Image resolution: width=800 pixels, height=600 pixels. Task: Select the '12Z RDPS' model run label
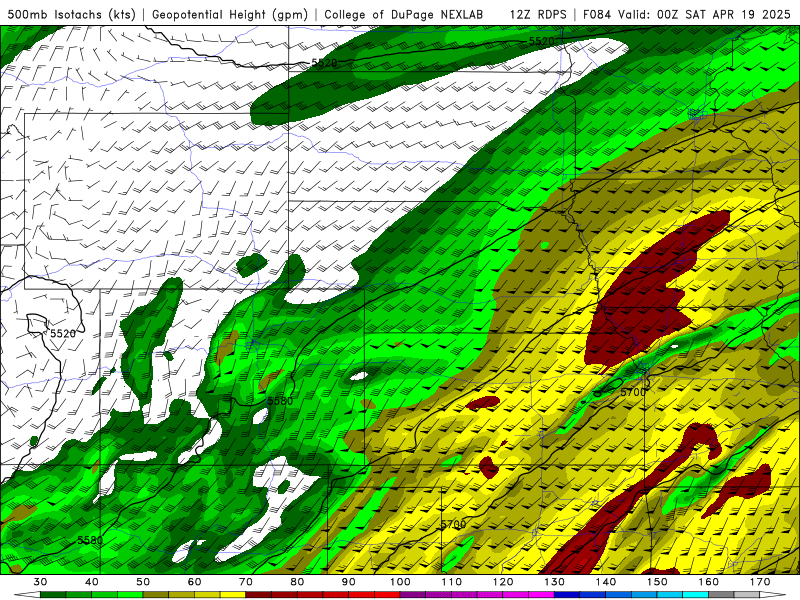coord(538,15)
